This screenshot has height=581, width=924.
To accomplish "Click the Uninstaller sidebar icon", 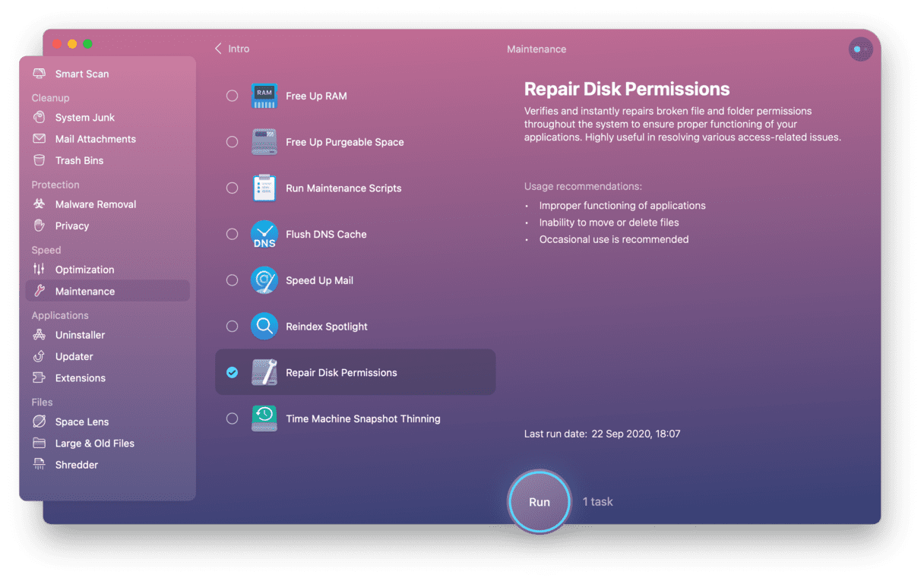I will click(x=40, y=335).
